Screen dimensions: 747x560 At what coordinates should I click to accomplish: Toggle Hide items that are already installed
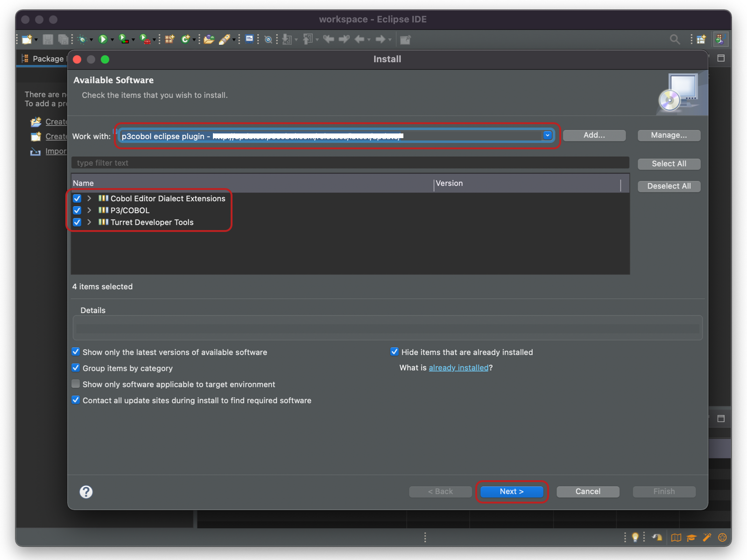click(x=395, y=352)
